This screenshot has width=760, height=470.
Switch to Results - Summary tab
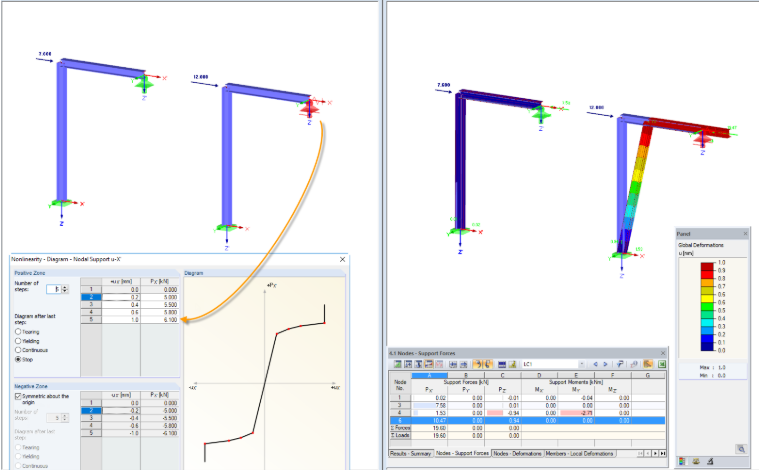coord(411,454)
